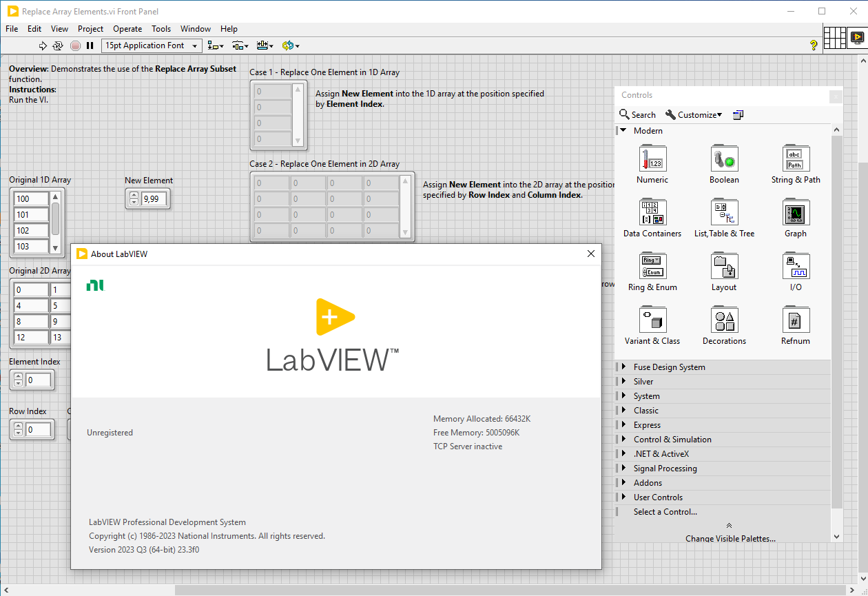868x596 pixels.
Task: Start Run Continuously from the toolbar
Action: 58,45
